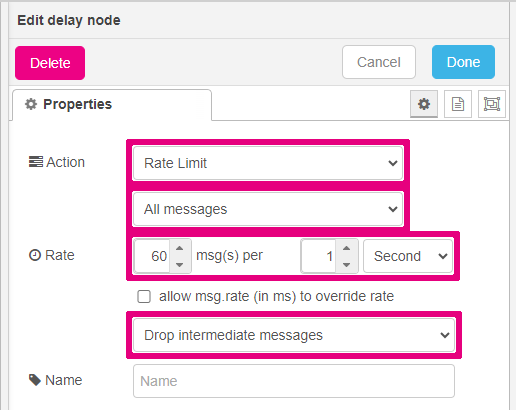The width and height of the screenshot is (516, 410).
Task: Open node appearance settings icon
Action: (492, 104)
